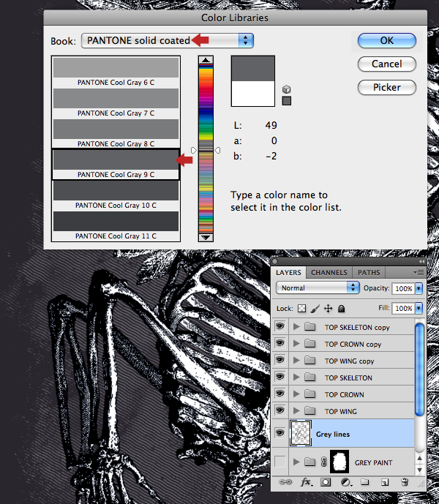439x504 pixels.
Task: Click the scroll up arrow on color strip
Action: coord(206,60)
